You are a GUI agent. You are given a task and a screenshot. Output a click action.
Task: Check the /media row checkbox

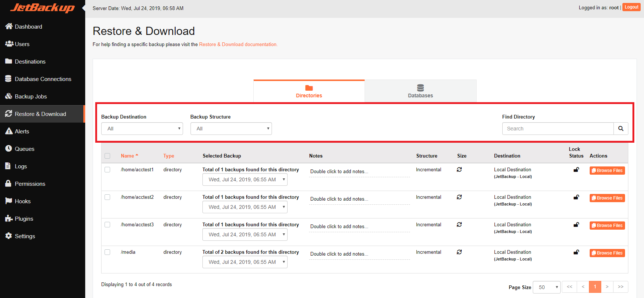tap(108, 252)
